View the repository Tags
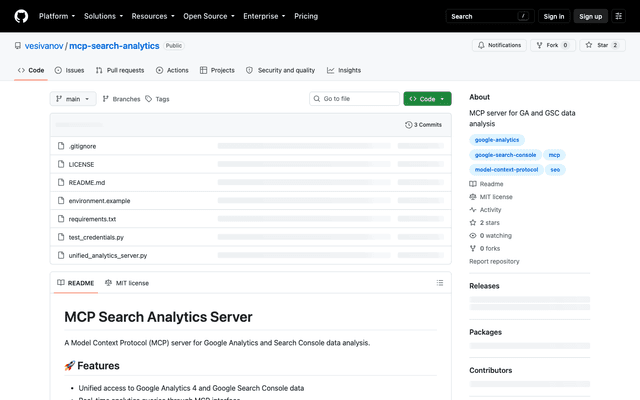The width and height of the screenshot is (640, 400). 158,99
